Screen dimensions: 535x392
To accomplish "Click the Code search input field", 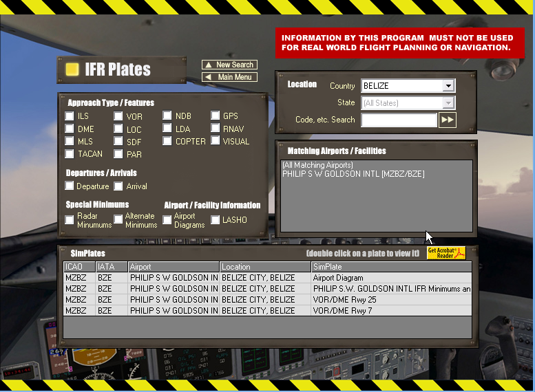I will coord(399,120).
